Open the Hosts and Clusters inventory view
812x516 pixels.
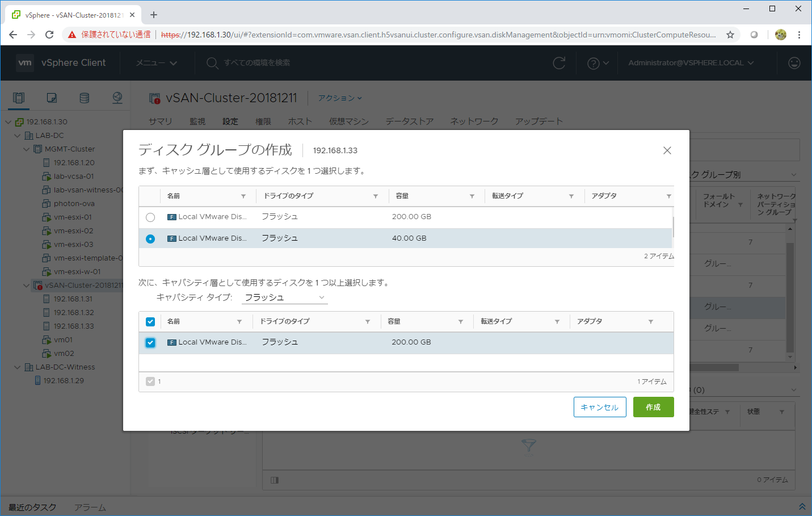tap(19, 98)
